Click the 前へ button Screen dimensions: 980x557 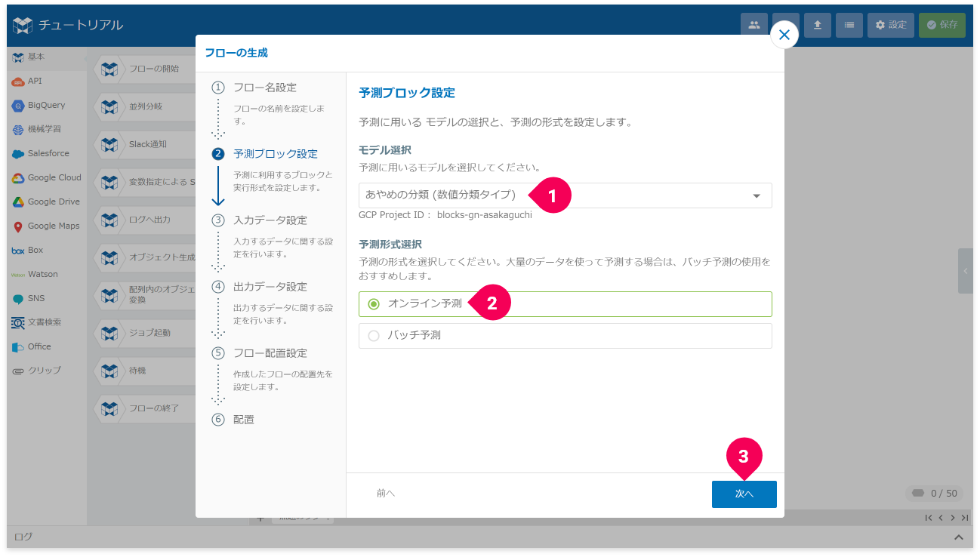pyautogui.click(x=386, y=494)
